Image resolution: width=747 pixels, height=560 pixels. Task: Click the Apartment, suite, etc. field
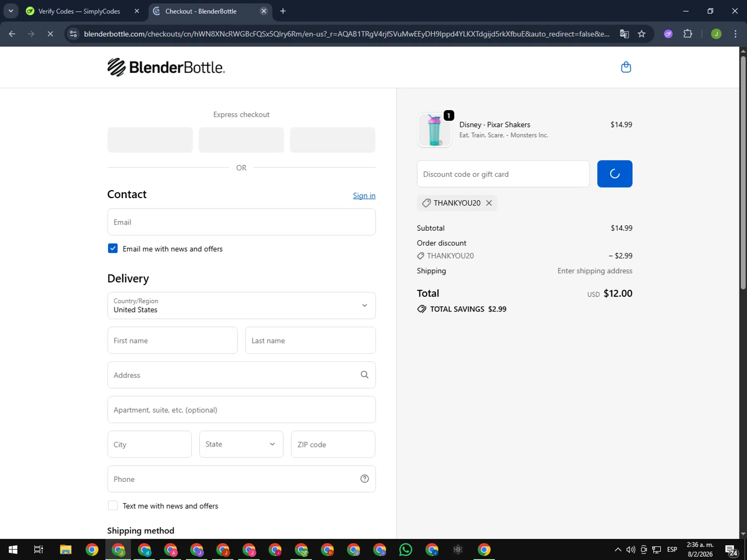click(242, 410)
